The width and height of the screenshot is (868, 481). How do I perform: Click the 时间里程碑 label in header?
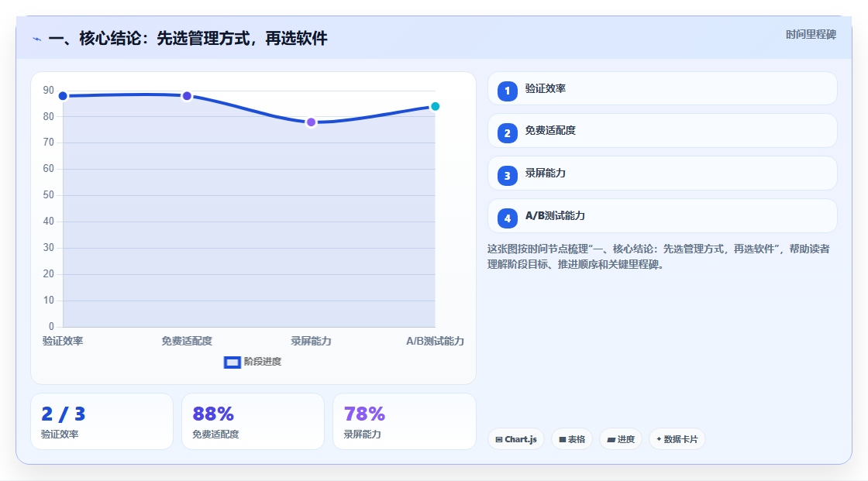811,34
